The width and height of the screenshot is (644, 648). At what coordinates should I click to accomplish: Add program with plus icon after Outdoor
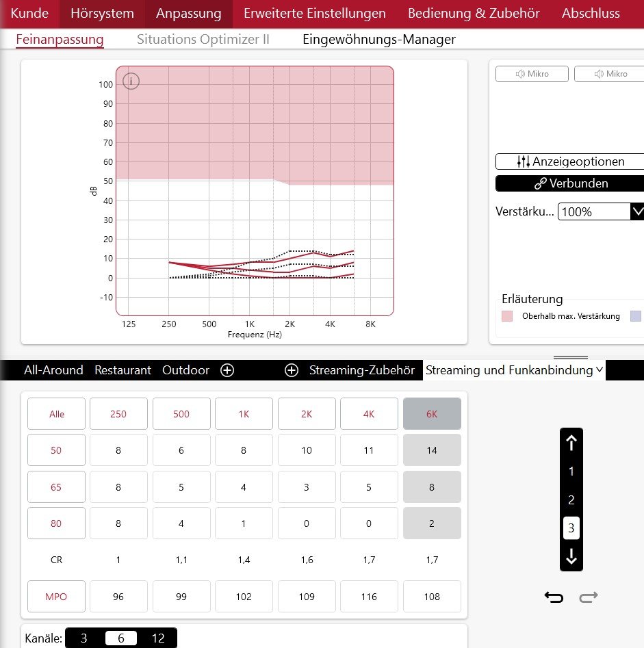tap(227, 370)
